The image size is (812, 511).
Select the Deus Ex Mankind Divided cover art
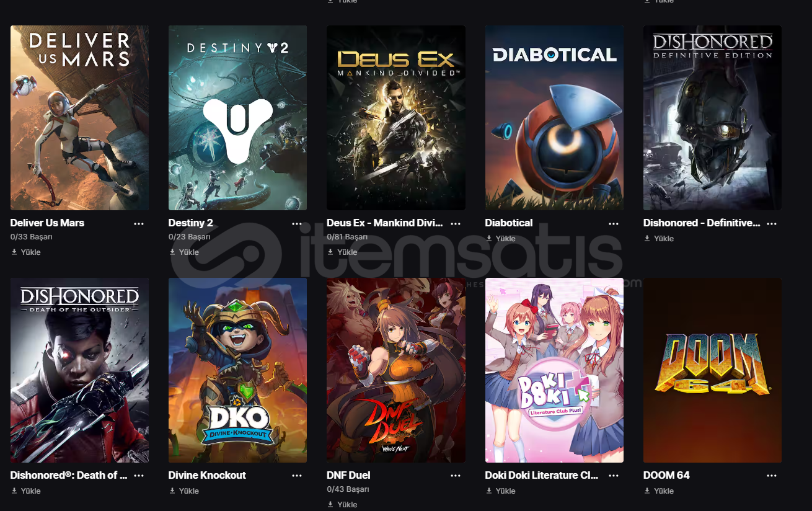tap(396, 118)
